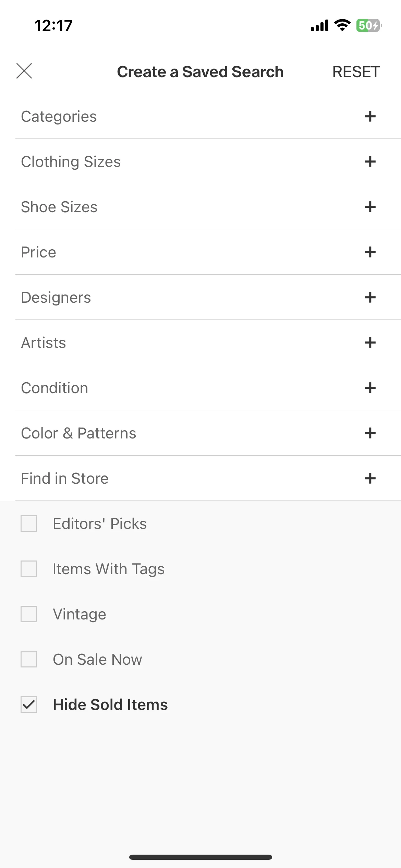Viewport: 401px width, 868px height.
Task: Tap the plus icon beside Condition
Action: 370,388
